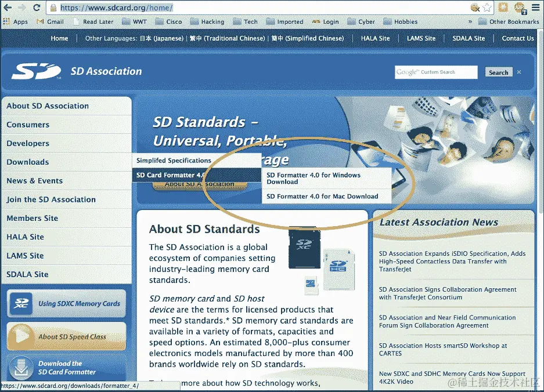This screenshot has width=544, height=392.
Task: Open the Gmail bookmark
Action: point(51,21)
